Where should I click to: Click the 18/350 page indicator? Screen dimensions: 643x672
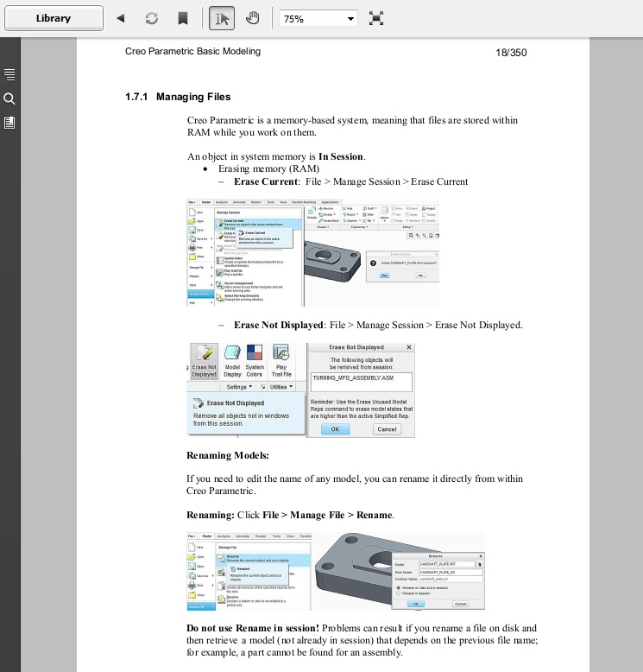(x=511, y=53)
